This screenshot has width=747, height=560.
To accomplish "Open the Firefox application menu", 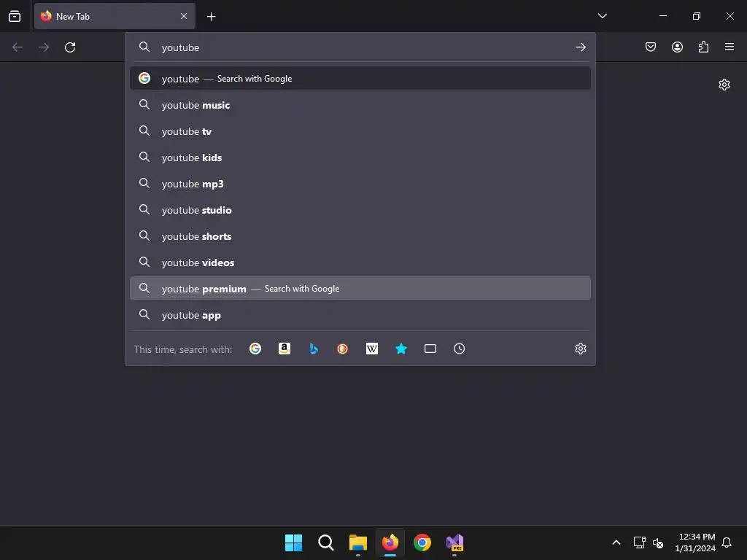I will tap(729, 47).
